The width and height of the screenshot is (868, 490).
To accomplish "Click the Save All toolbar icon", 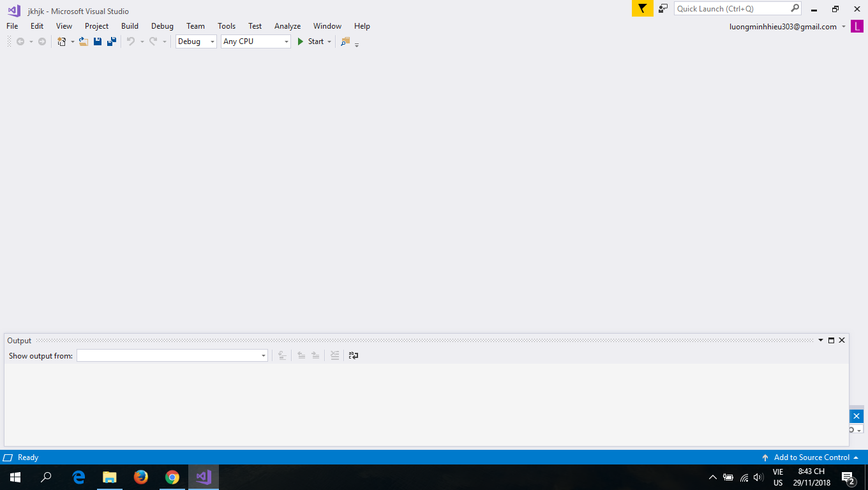I will pyautogui.click(x=112, y=41).
